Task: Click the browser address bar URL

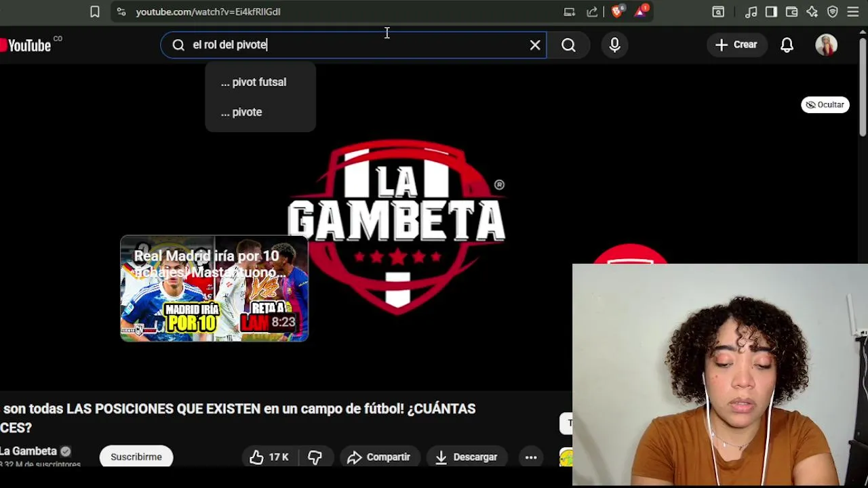Action: (208, 12)
